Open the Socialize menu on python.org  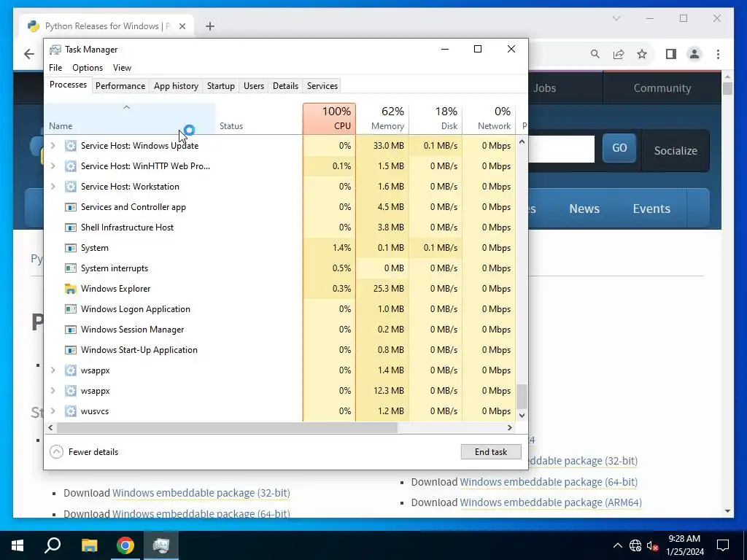point(676,150)
